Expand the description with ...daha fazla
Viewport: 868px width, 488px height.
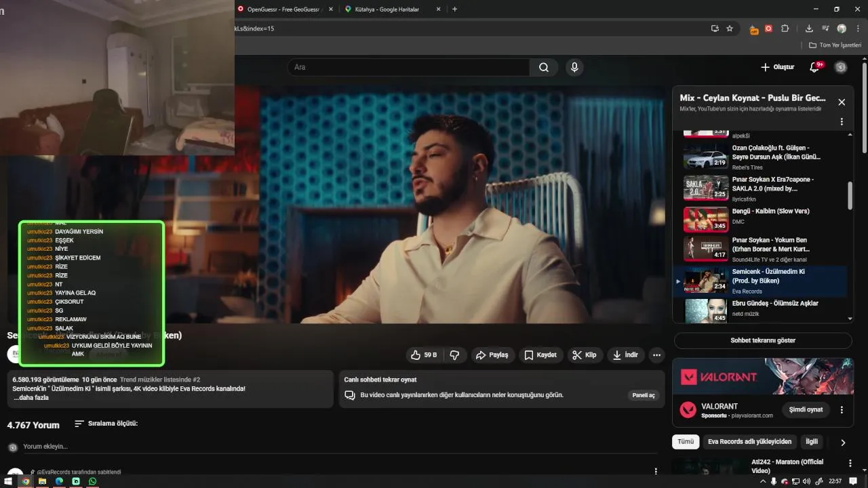pos(31,398)
